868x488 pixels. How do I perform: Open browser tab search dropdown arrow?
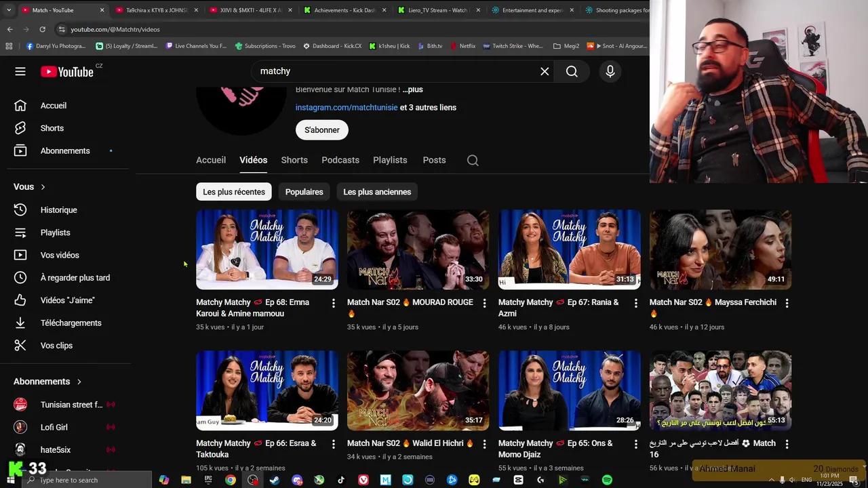tap(9, 10)
